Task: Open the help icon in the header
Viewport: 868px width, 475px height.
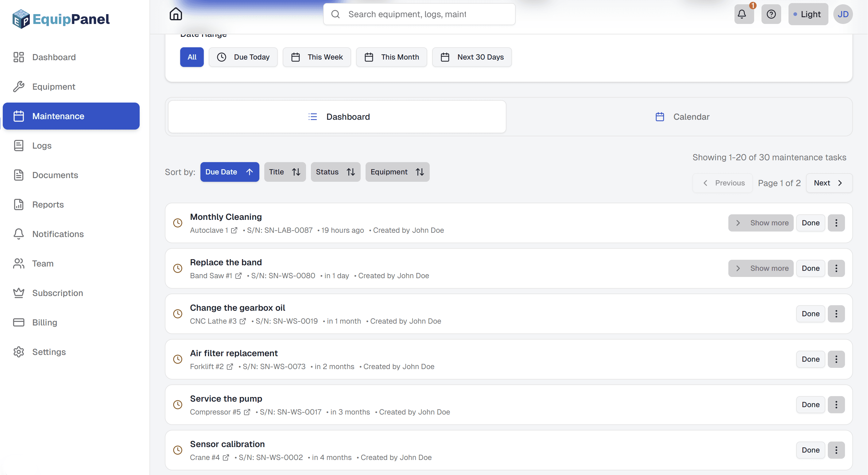Action: 771,14
